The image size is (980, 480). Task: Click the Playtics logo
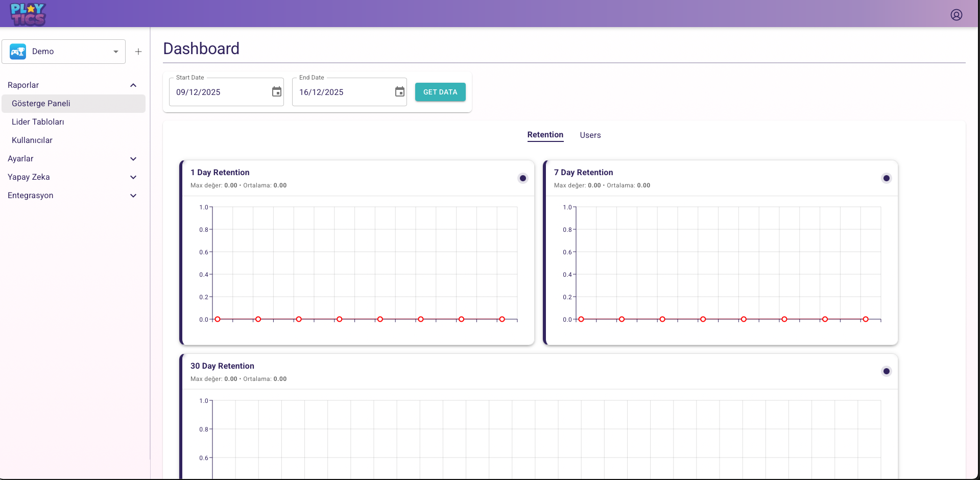pos(28,14)
